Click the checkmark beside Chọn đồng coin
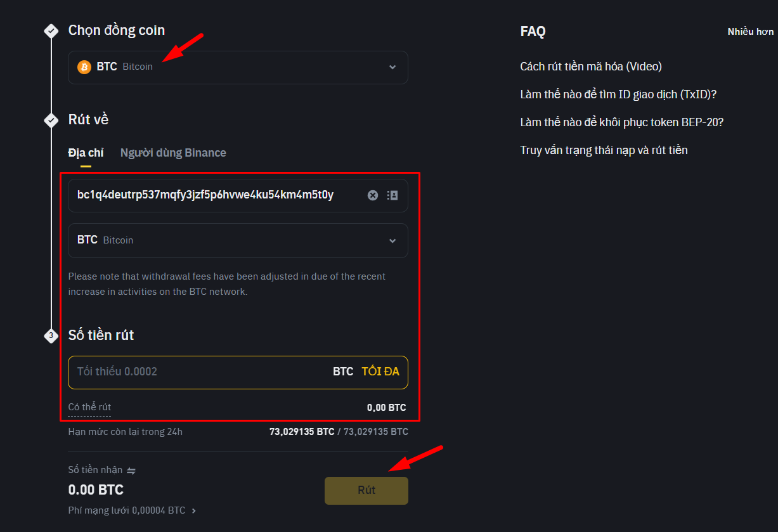This screenshot has width=778, height=532. point(51,30)
